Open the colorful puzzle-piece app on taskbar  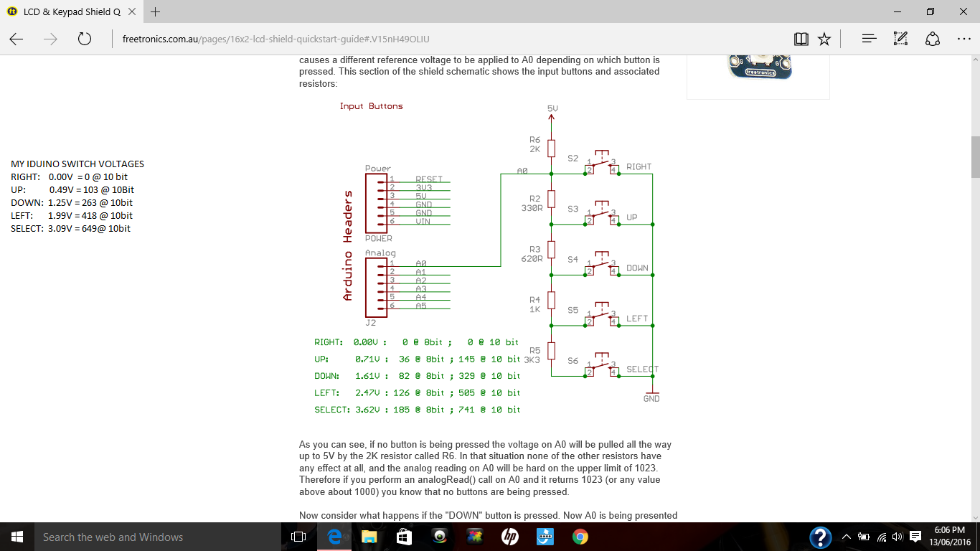click(474, 537)
